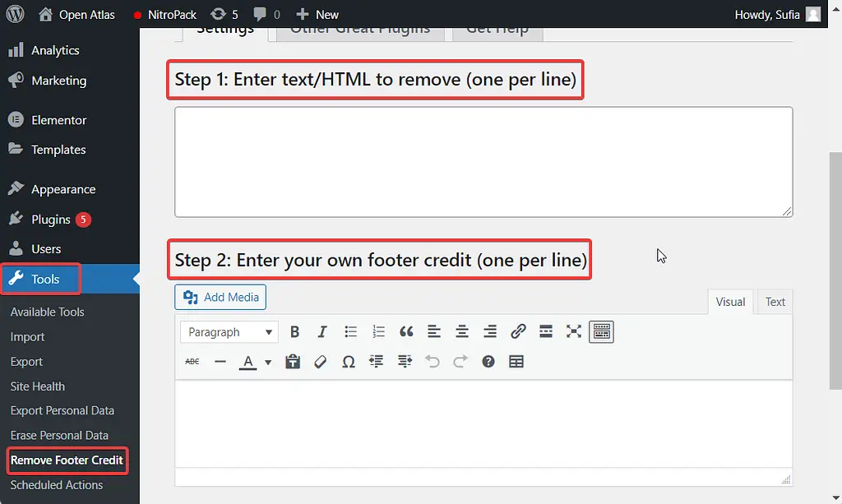Insert a bulleted list
The image size is (842, 504).
point(350,331)
